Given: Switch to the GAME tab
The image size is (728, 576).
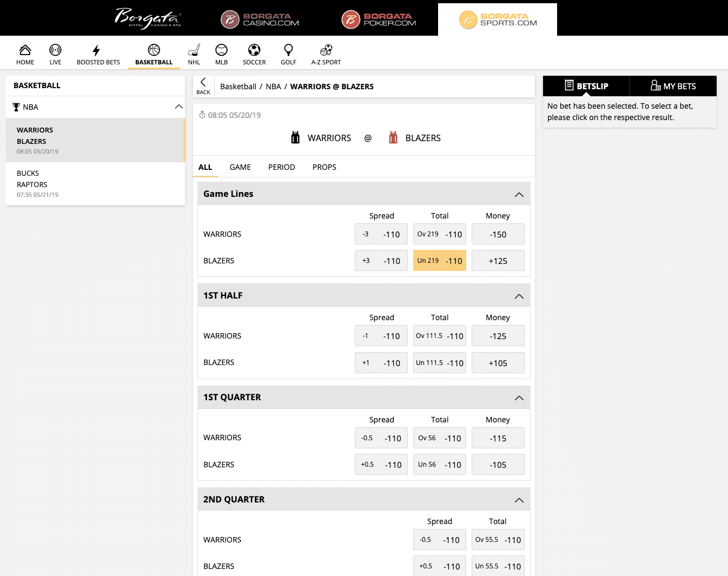Looking at the screenshot, I should click(x=240, y=167).
